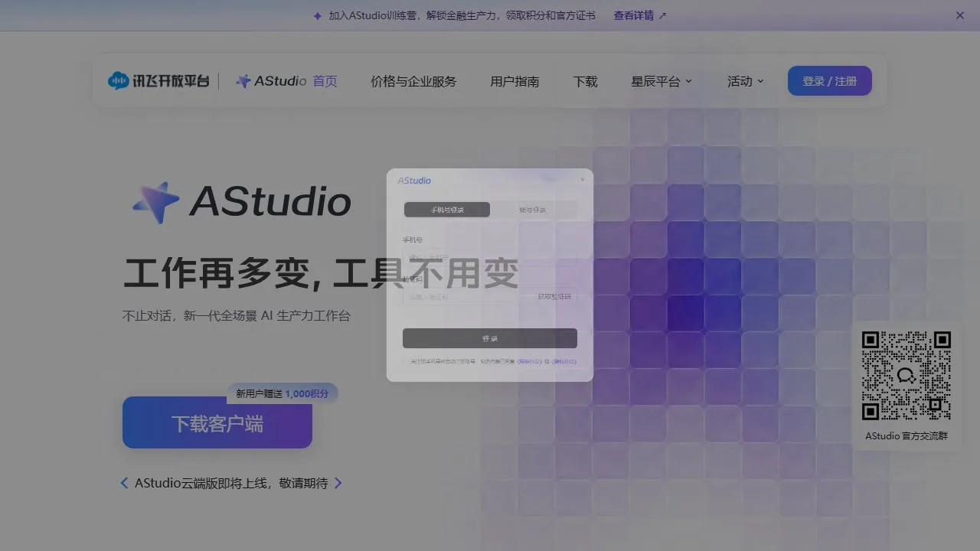
Task: Focus the 手机号 input field
Action: (490, 257)
